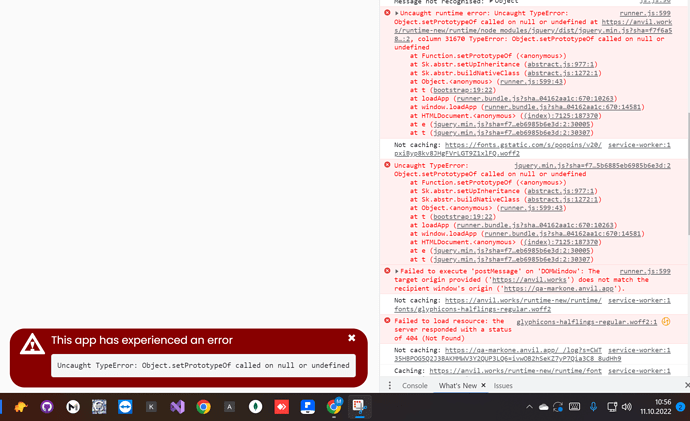Open the notification center badge showing 2
This screenshot has width=690, height=421.
click(x=680, y=407)
